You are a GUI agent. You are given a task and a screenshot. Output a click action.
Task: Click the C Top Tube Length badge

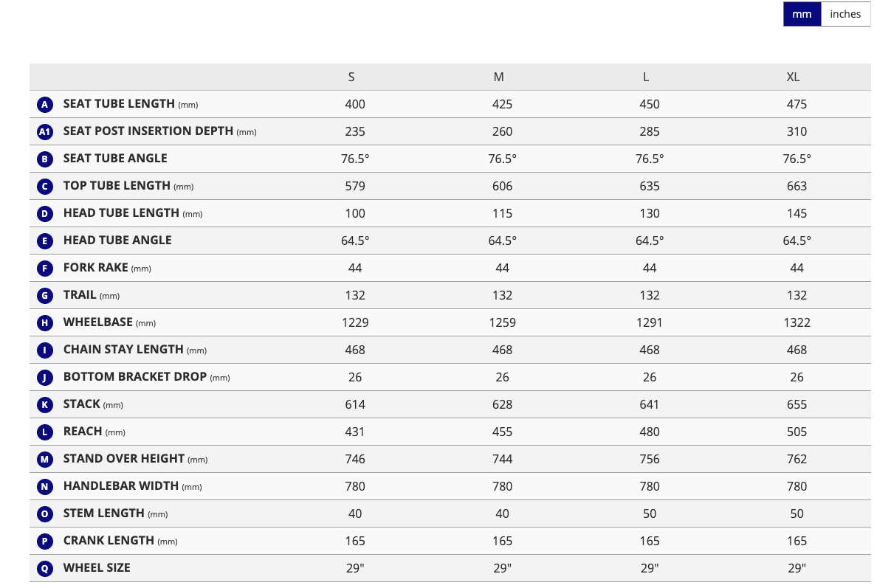[45, 186]
